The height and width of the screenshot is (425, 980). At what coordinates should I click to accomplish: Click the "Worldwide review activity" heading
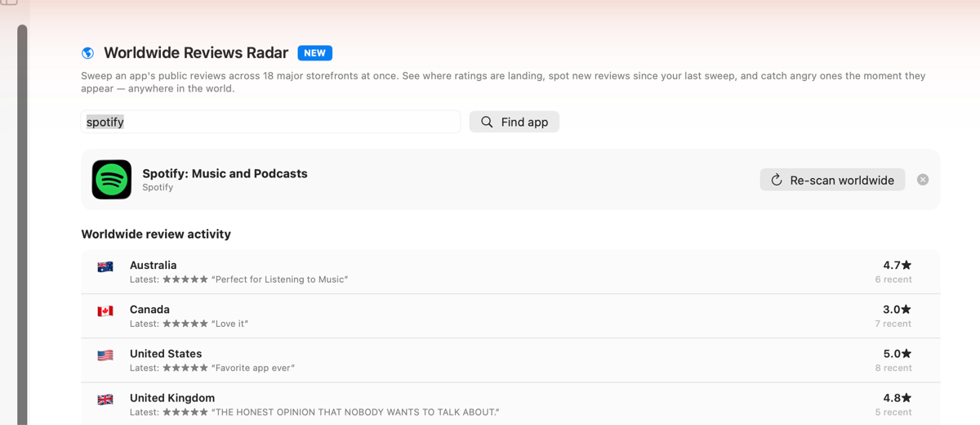point(156,234)
